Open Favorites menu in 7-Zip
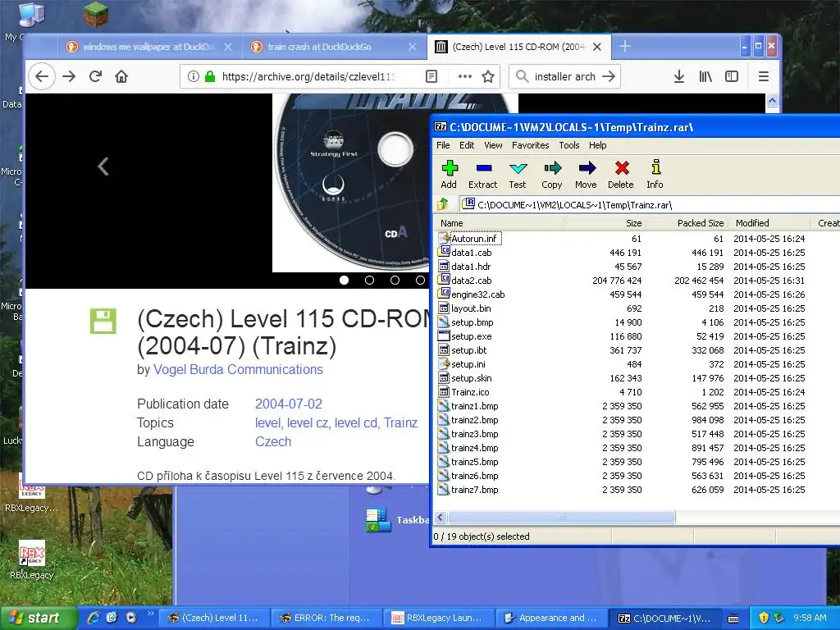 click(x=531, y=145)
